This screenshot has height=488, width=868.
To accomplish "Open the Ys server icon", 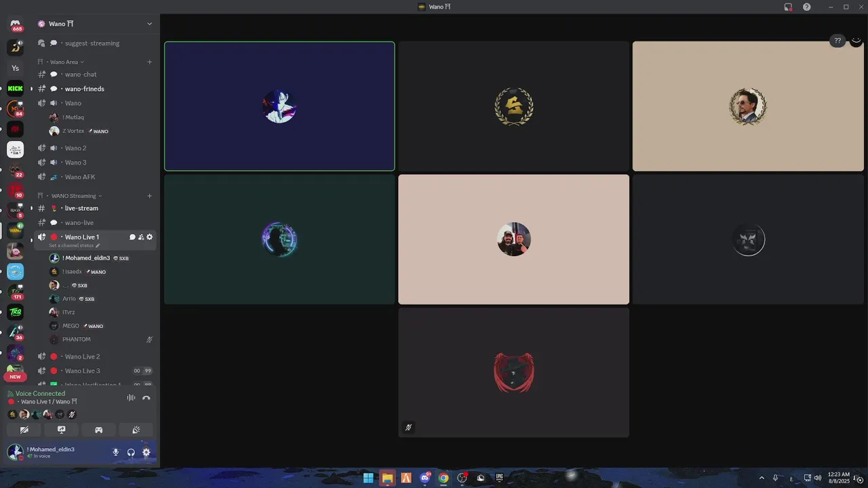I will (x=15, y=68).
